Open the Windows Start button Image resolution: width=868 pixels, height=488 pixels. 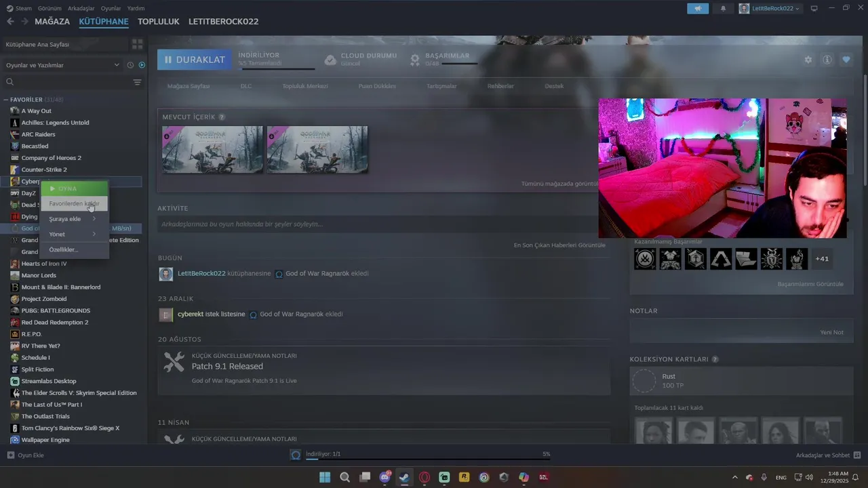tap(325, 477)
